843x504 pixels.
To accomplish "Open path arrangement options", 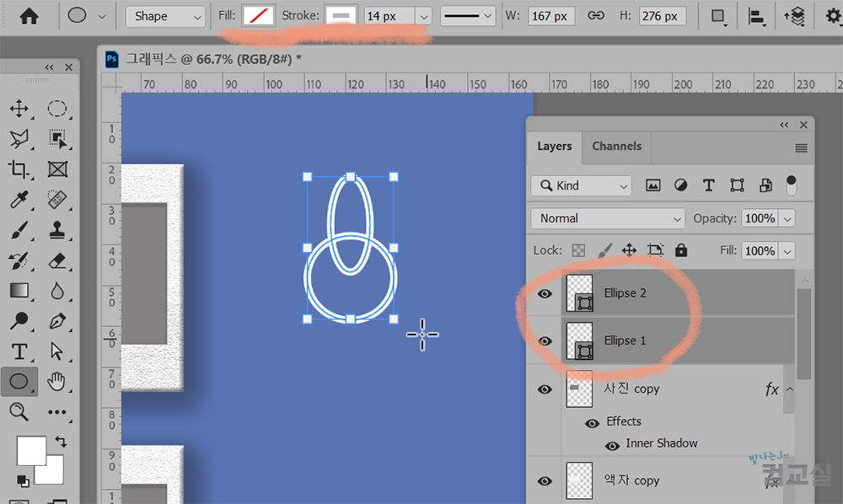I will [795, 17].
